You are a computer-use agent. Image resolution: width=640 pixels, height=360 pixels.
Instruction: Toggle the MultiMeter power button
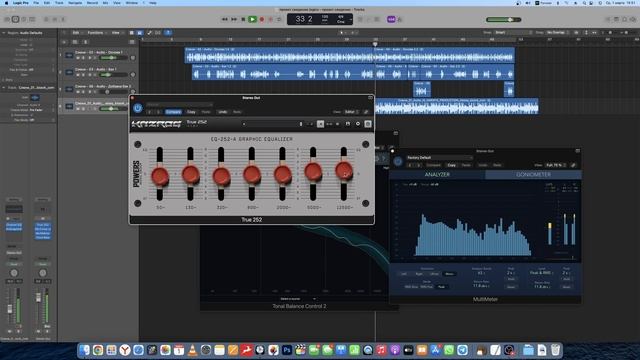pyautogui.click(x=398, y=161)
